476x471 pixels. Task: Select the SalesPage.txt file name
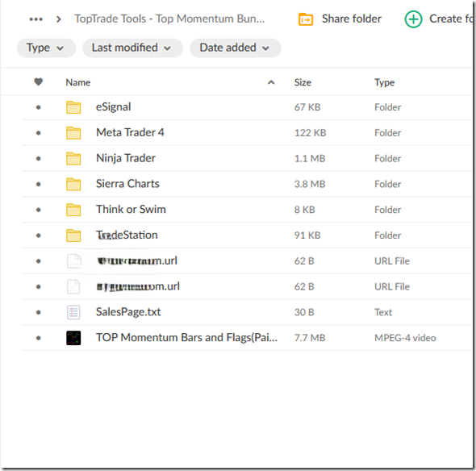pyautogui.click(x=128, y=312)
